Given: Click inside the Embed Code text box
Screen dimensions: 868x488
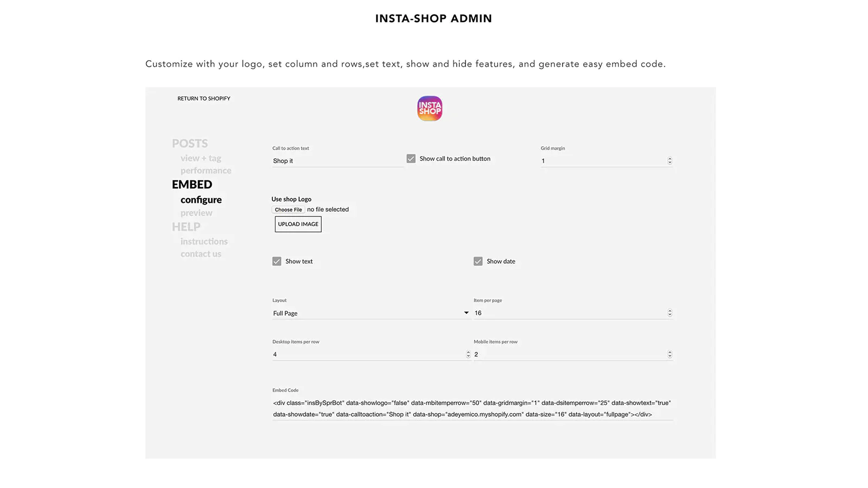Looking at the screenshot, I should point(472,408).
